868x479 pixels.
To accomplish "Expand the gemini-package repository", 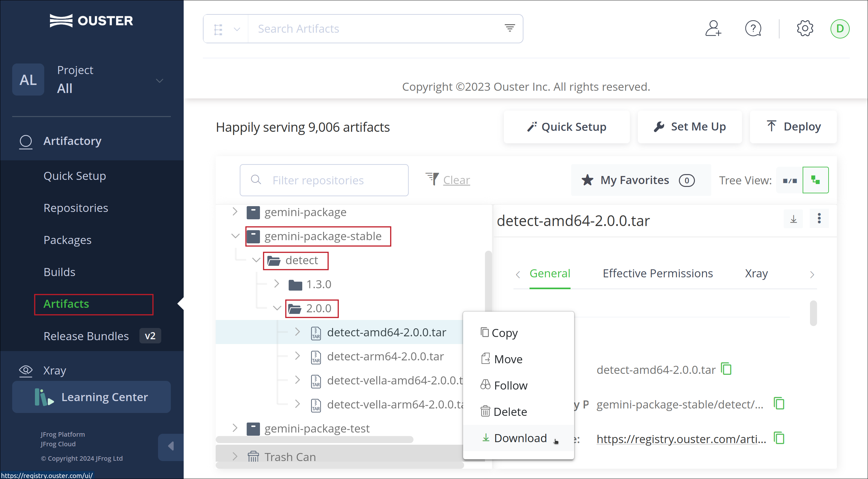I will tap(235, 212).
